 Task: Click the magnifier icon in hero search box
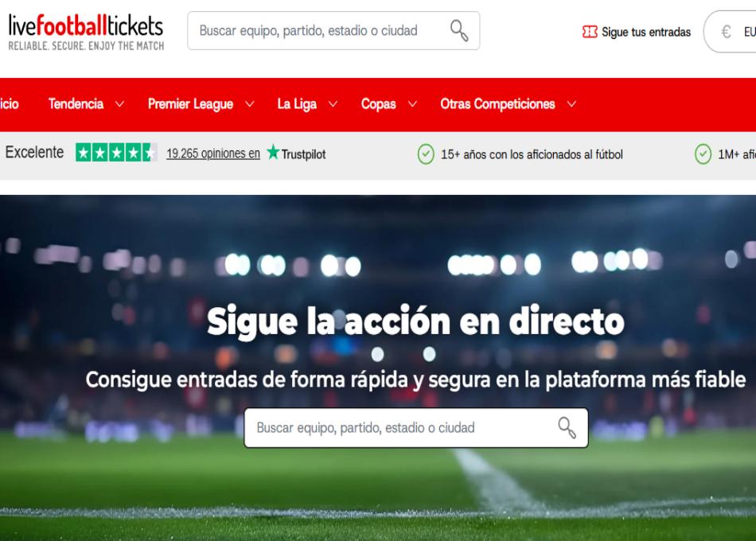click(x=567, y=428)
